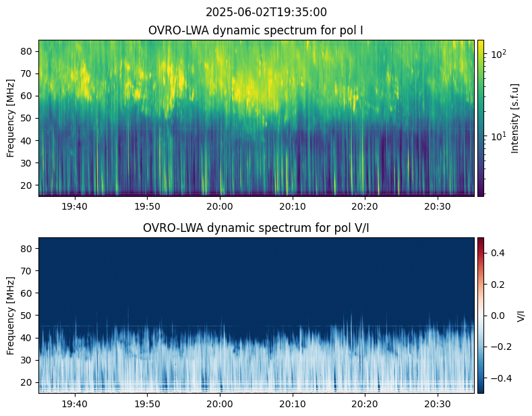Image resolution: width=532 pixels, height=416 pixels.
Task: Click the −0.4 tick on the V/I colorbar
Action: pos(500,378)
